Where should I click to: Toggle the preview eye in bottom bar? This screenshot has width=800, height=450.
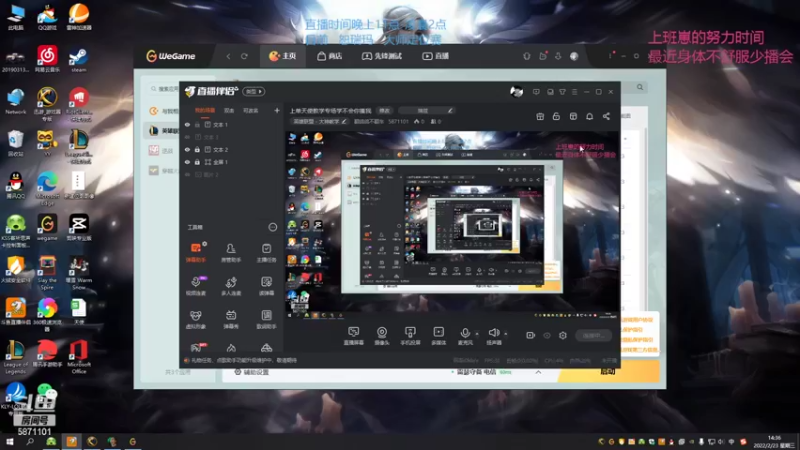coord(547,335)
